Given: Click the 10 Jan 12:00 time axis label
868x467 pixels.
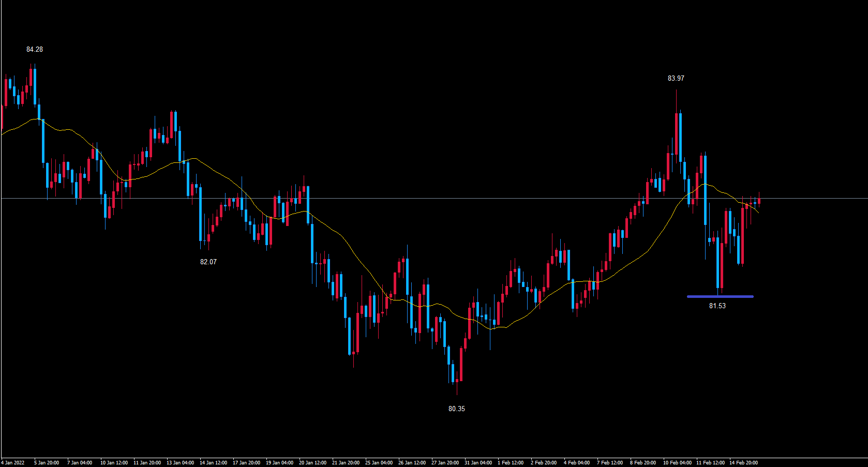Looking at the screenshot, I should coord(114,463).
